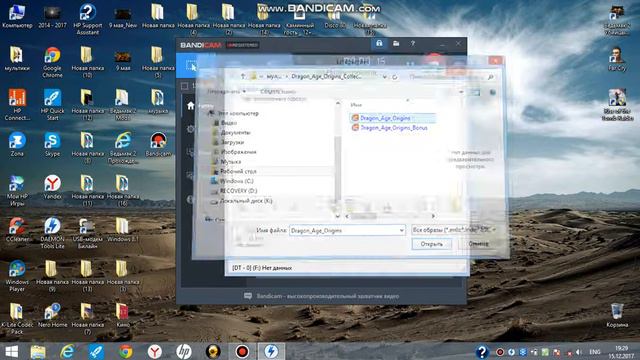Open the Упорядочить dropdown menu
This screenshot has width=640, height=360.
pyautogui.click(x=227, y=91)
